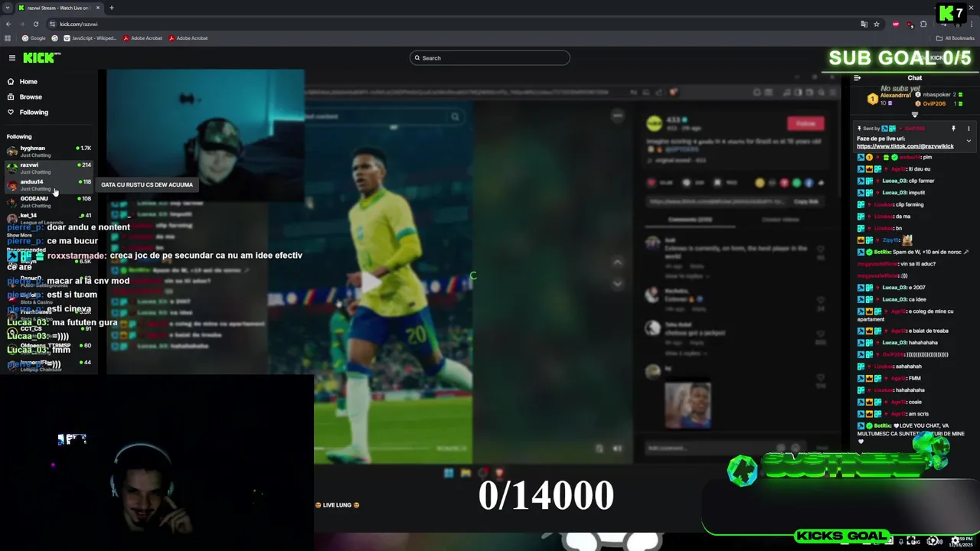Viewport: 980px width, 551px height.
Task: Go forward in browser history
Action: 22,24
